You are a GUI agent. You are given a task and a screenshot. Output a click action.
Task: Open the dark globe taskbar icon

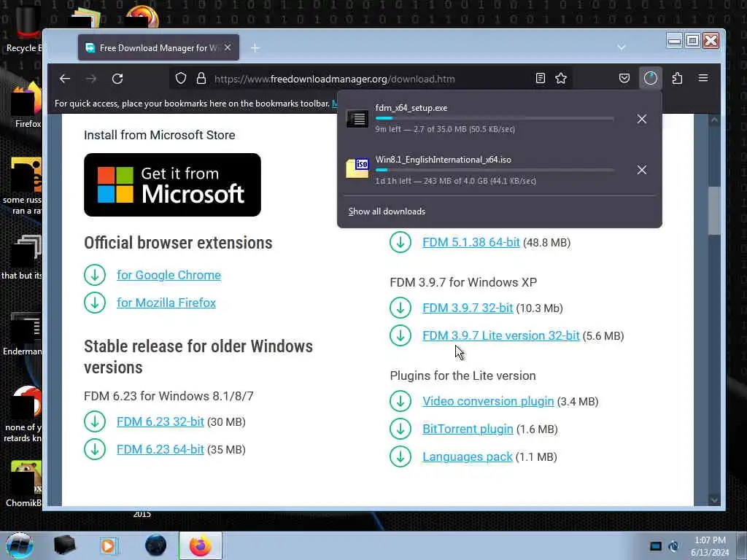(156, 545)
